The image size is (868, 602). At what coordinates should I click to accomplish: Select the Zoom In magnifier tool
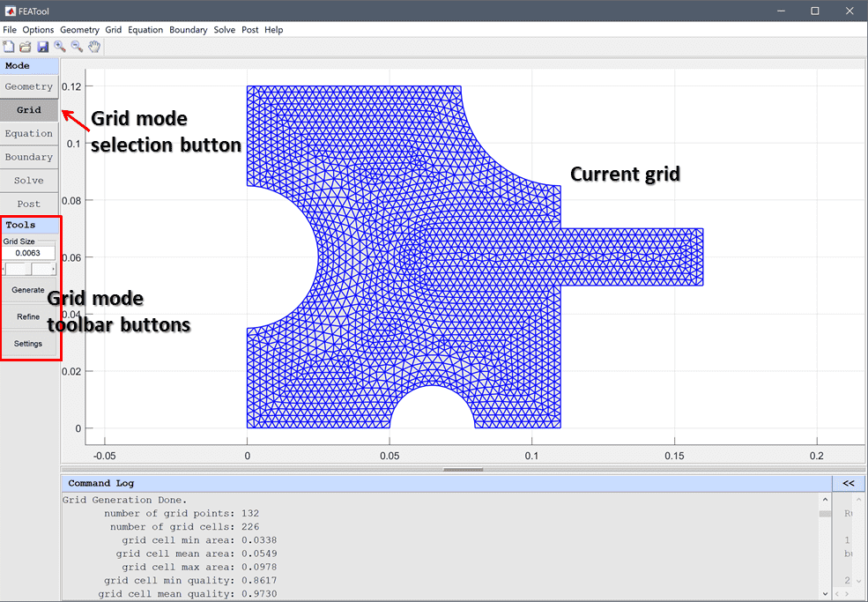point(59,47)
